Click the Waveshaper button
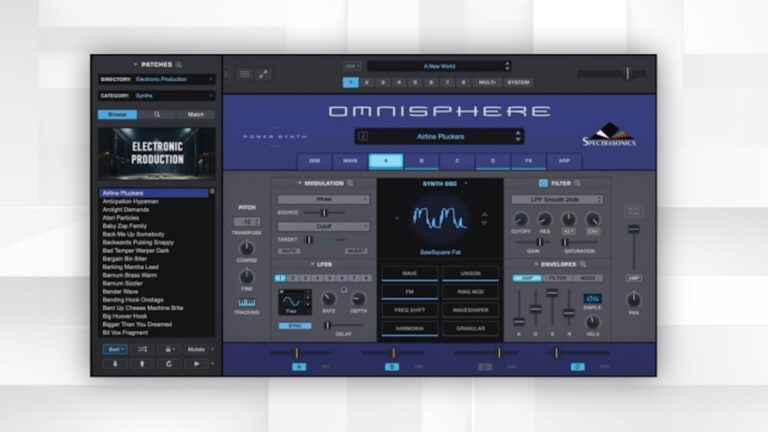Viewport: 768px width, 432px height. click(470, 310)
